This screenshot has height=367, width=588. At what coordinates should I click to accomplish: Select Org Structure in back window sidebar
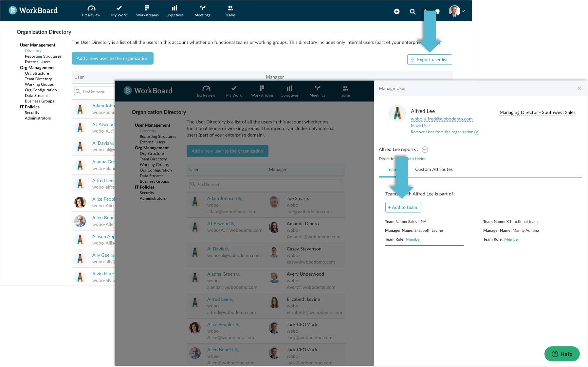[37, 73]
